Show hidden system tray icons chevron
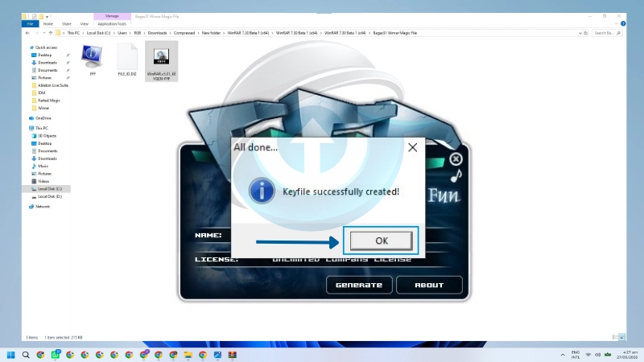 point(562,355)
